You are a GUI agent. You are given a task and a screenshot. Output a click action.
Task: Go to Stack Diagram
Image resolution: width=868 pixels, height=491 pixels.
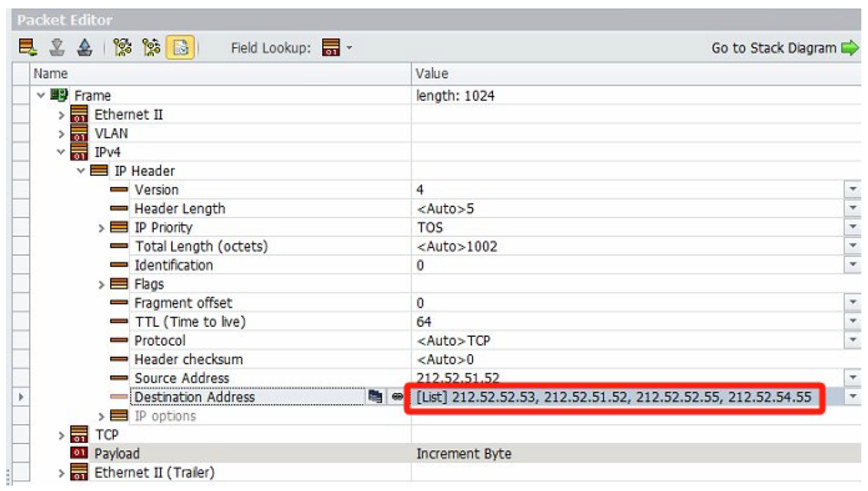click(784, 48)
